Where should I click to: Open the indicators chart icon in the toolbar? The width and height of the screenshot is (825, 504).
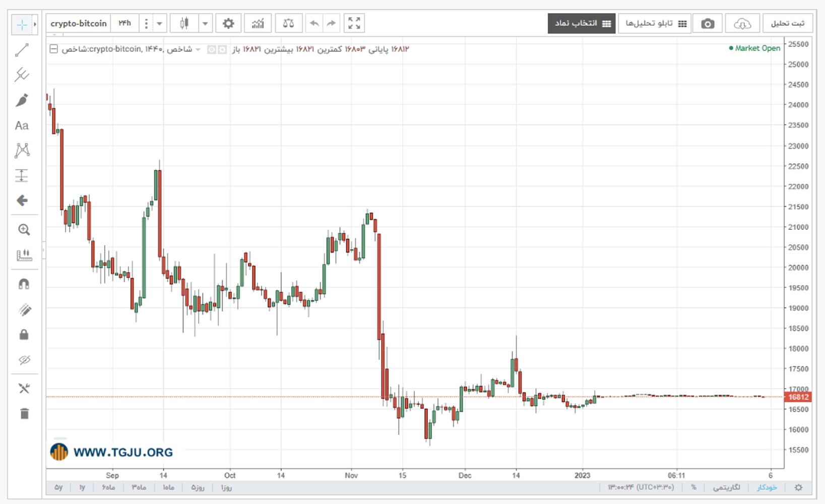tap(258, 23)
